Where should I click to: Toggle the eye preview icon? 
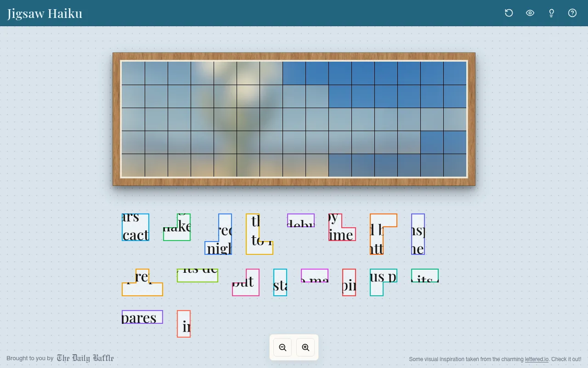pos(530,13)
